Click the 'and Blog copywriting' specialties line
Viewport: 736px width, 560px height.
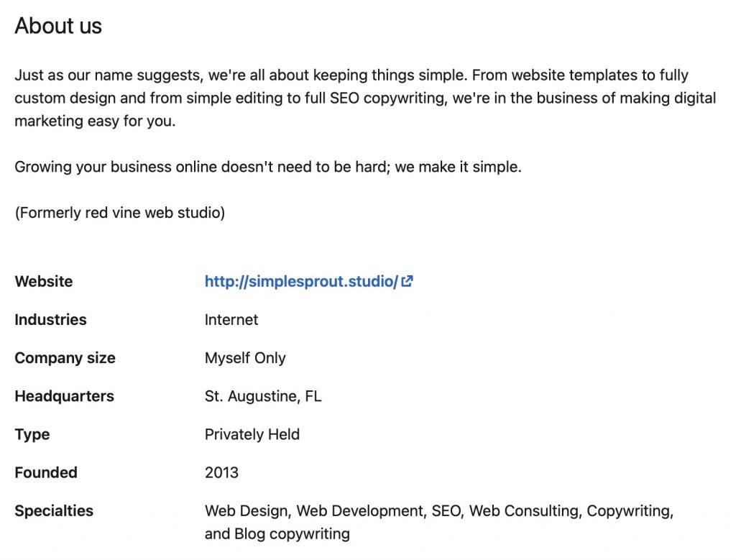point(277,534)
